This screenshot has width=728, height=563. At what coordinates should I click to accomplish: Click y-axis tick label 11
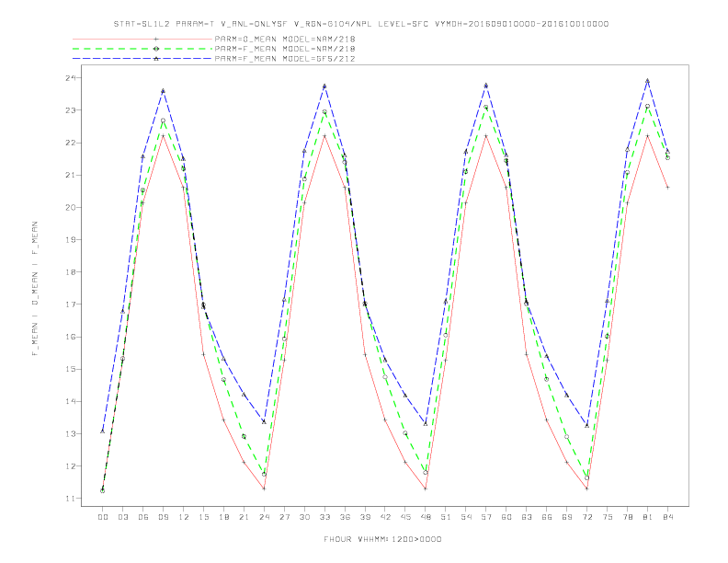point(70,499)
